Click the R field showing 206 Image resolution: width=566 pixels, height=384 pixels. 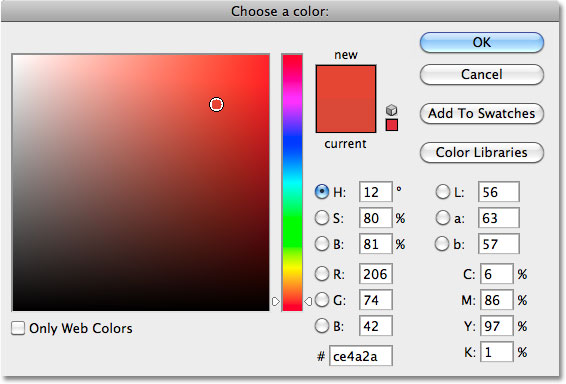(375, 274)
